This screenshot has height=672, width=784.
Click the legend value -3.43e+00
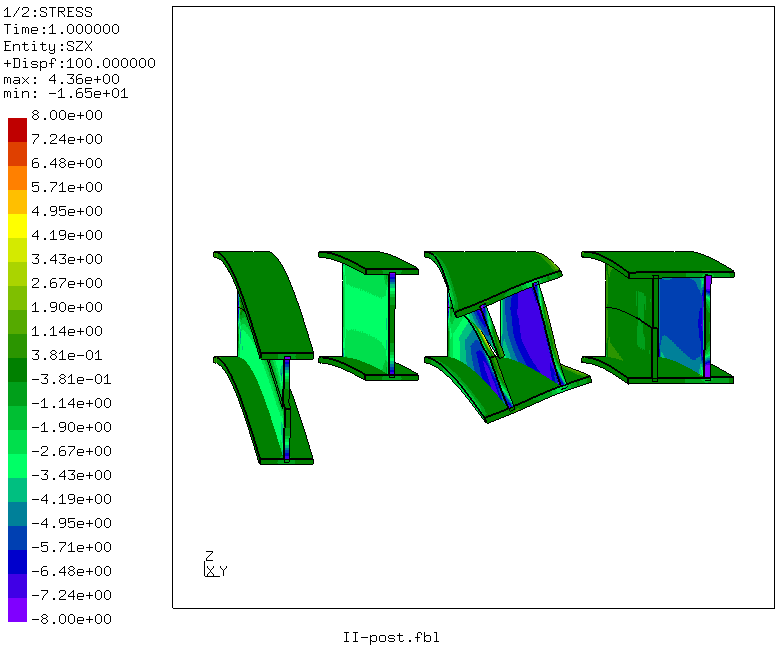pyautogui.click(x=72, y=475)
